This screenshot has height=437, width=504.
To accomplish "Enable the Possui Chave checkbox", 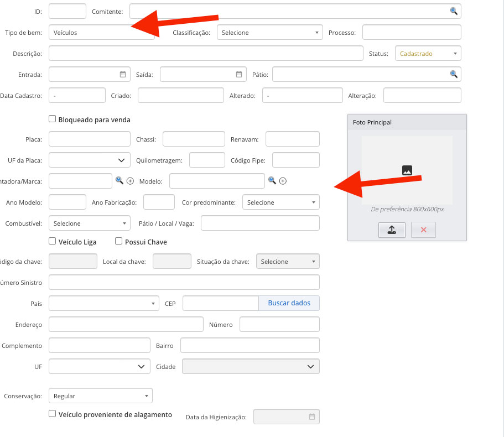I will 119,241.
